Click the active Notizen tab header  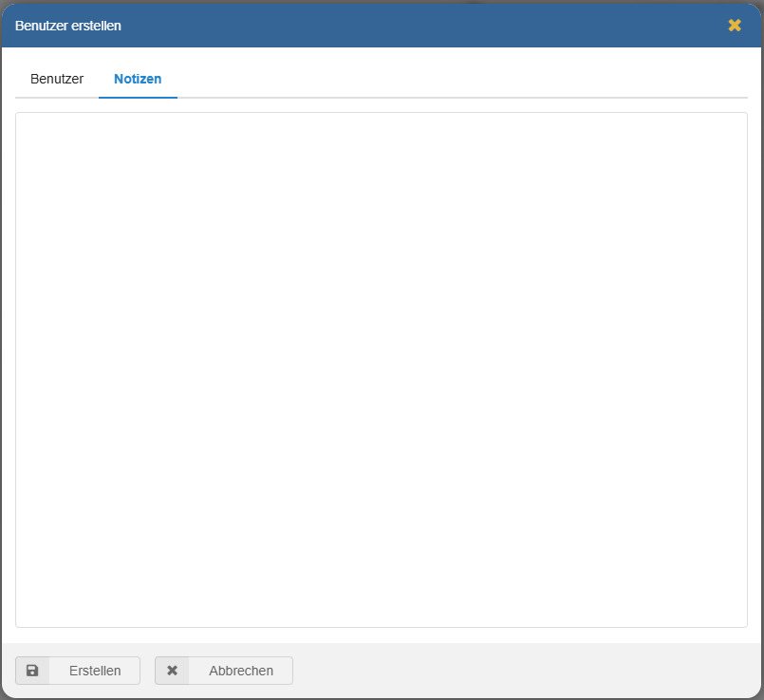tap(138, 79)
